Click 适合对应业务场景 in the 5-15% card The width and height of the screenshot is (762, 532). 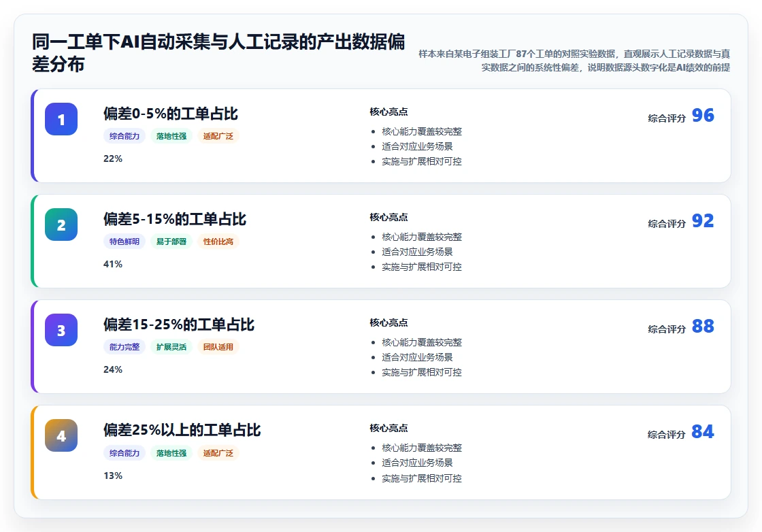(418, 252)
